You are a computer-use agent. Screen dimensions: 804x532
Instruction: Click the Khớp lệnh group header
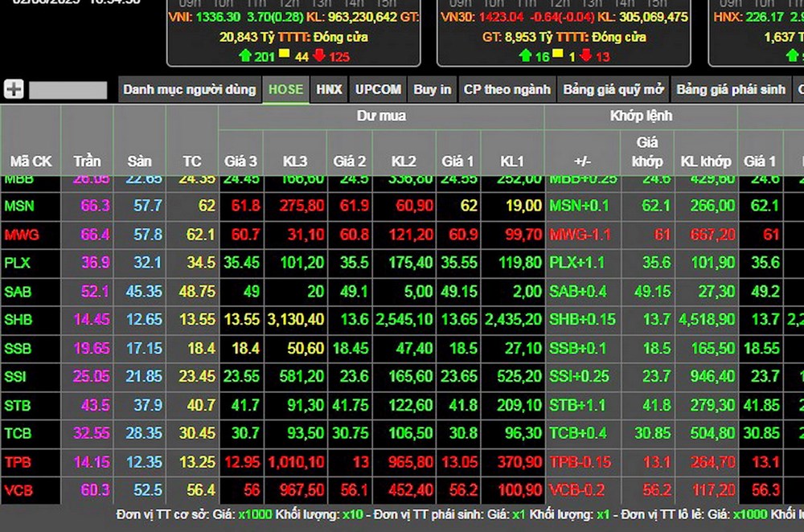pos(641,117)
